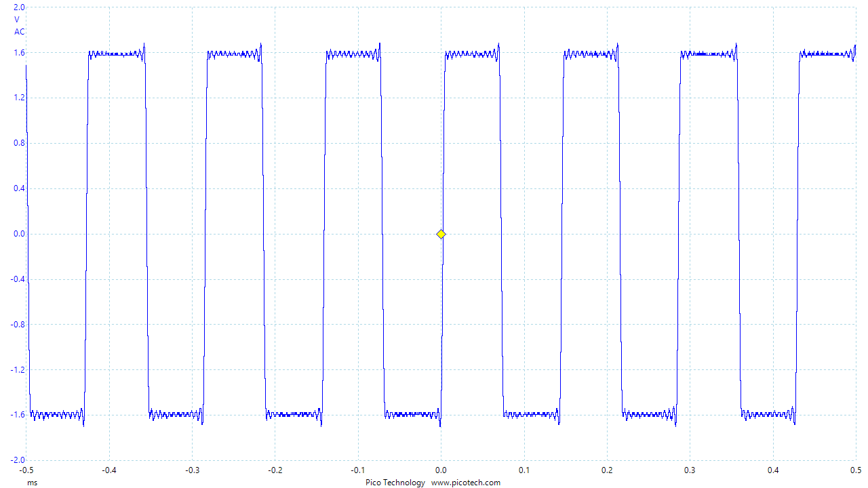Click the 0.3 time axis value
Screen dimensions: 868x488
click(x=690, y=470)
